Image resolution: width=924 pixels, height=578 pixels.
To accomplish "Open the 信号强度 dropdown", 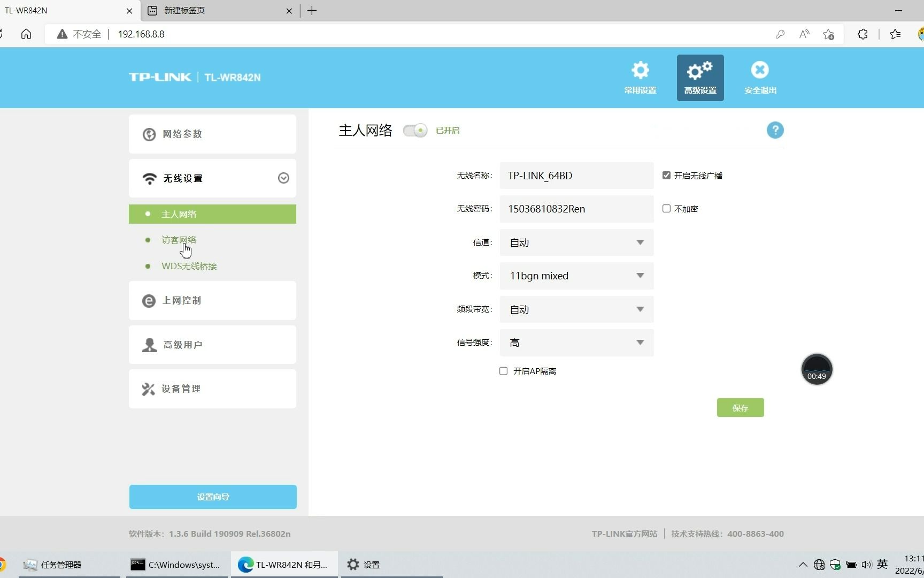I will [x=576, y=343].
